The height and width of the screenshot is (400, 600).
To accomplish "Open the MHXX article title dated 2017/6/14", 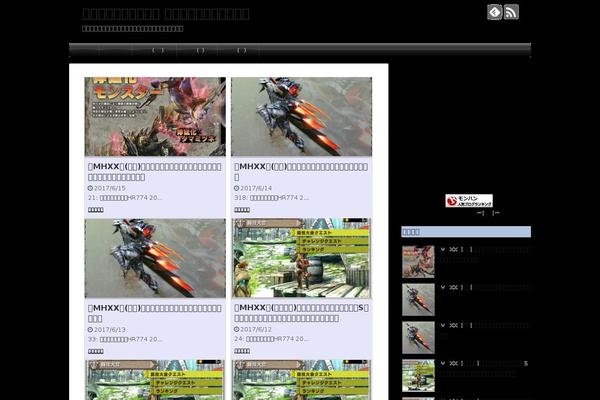I will 301,172.
